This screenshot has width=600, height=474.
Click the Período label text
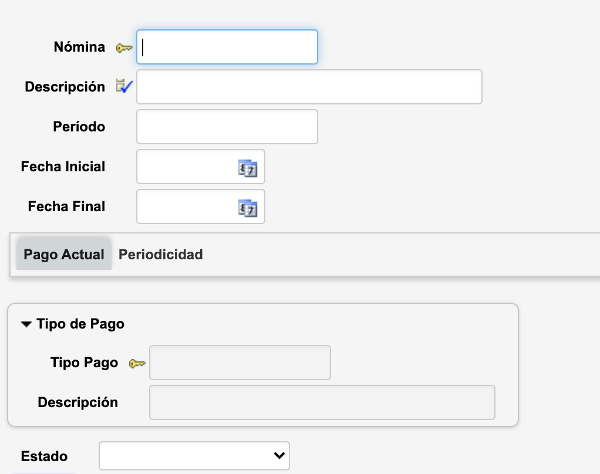point(79,127)
